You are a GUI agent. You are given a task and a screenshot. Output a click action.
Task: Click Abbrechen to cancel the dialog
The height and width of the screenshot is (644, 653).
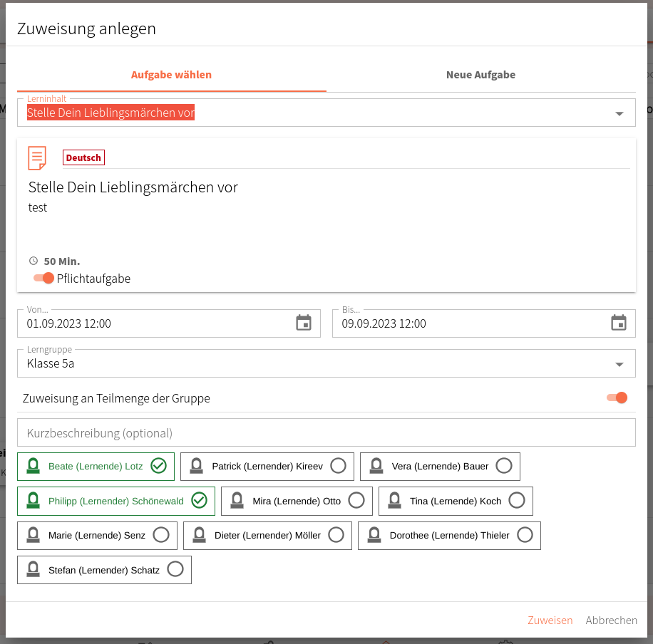point(611,620)
